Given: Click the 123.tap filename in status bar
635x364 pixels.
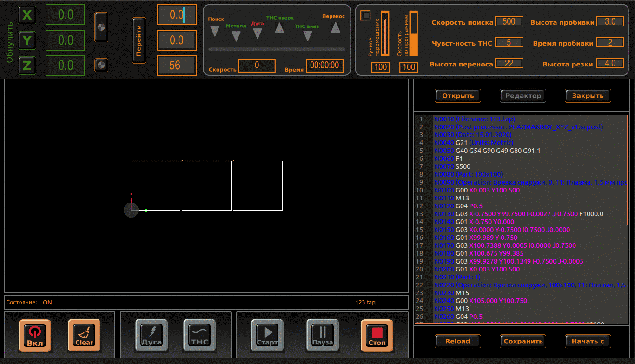Looking at the screenshot, I should (365, 303).
